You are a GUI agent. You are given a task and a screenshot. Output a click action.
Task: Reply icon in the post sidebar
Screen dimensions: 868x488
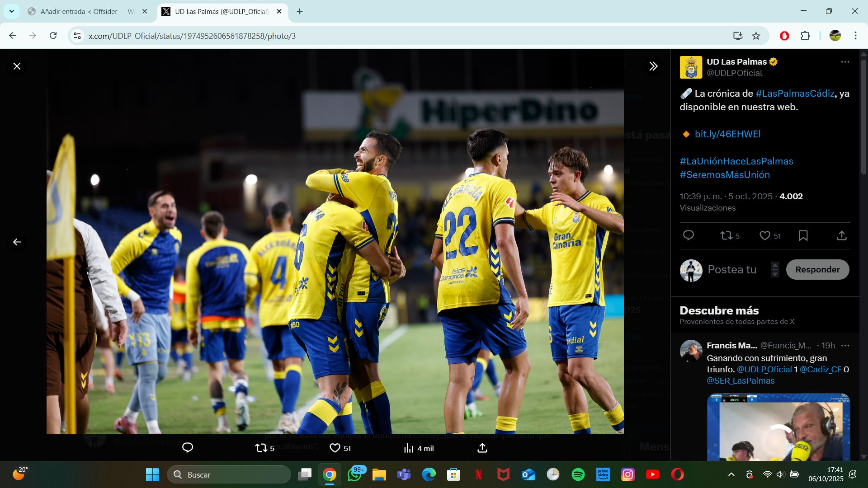click(x=689, y=235)
